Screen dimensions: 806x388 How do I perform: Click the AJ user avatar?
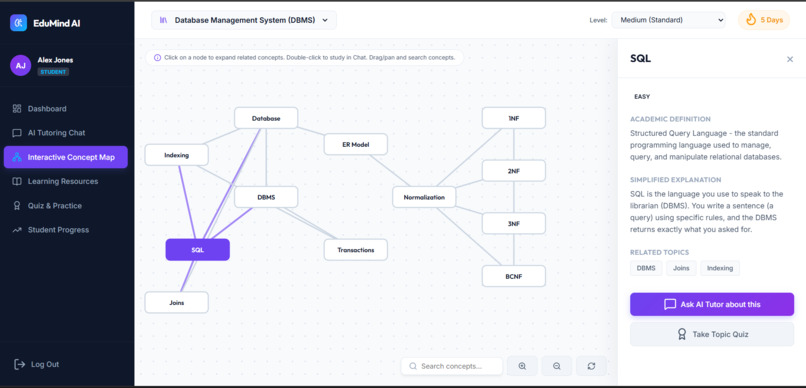[x=21, y=66]
